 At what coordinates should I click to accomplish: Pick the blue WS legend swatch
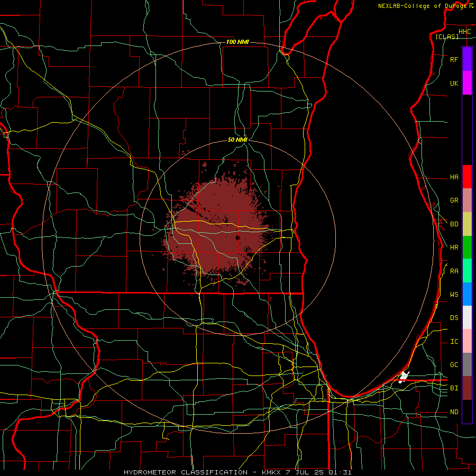click(467, 294)
